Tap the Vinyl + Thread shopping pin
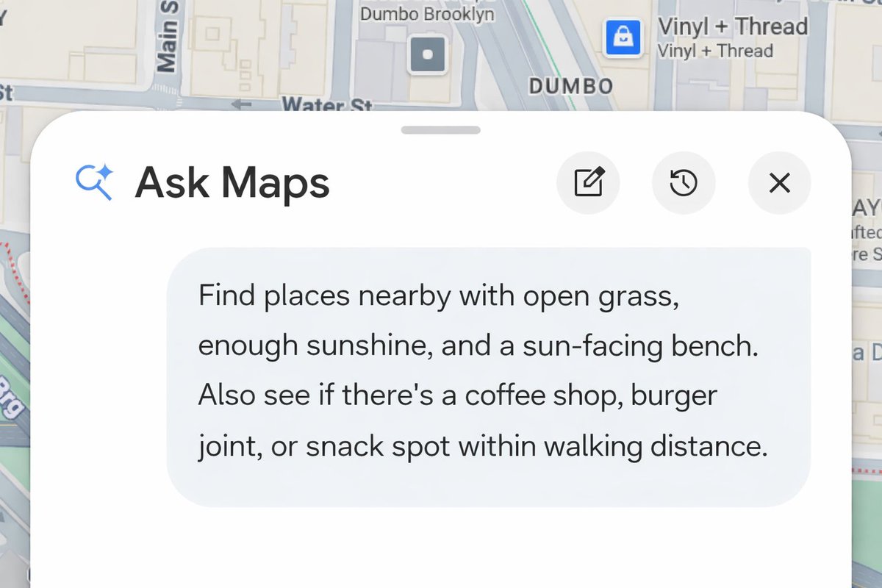 coord(623,37)
